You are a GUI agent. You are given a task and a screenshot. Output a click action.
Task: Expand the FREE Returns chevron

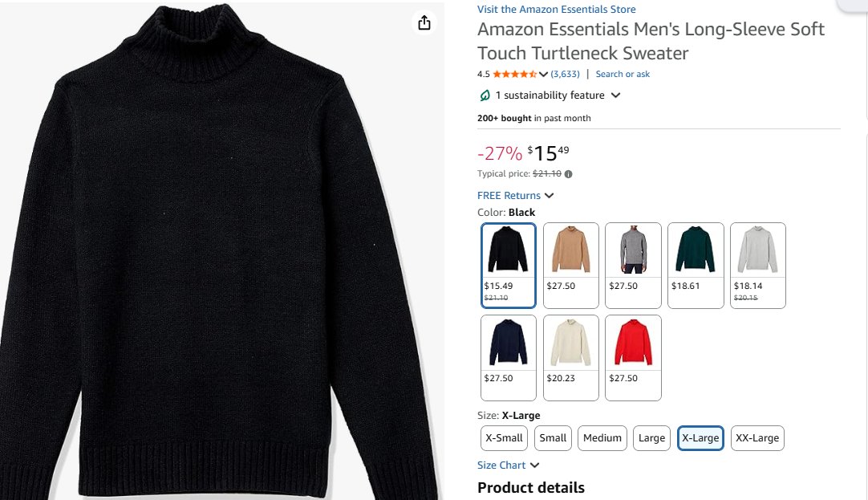(550, 196)
